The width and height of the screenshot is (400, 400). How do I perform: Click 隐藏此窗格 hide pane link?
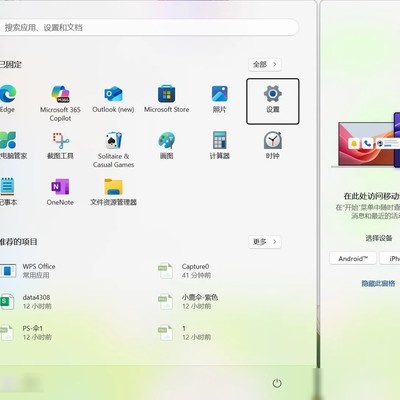(x=378, y=283)
